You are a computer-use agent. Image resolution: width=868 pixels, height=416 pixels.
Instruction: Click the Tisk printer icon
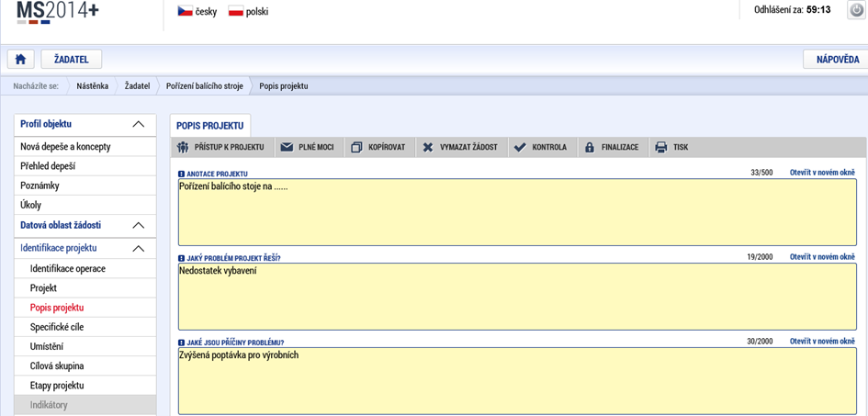coord(661,147)
